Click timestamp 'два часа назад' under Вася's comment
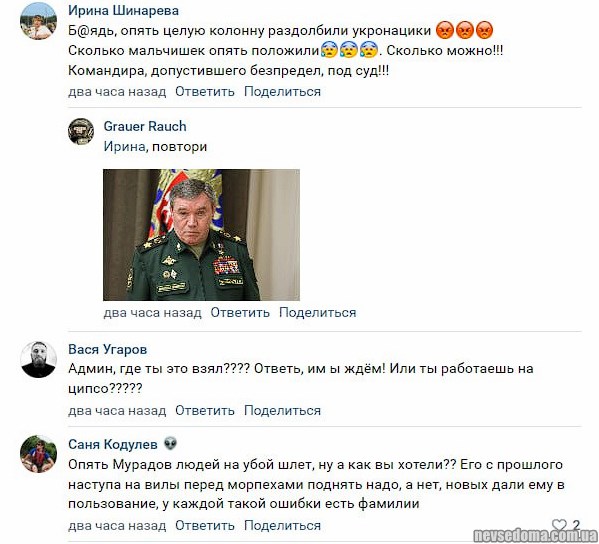The width and height of the screenshot is (599, 544). pos(117,411)
